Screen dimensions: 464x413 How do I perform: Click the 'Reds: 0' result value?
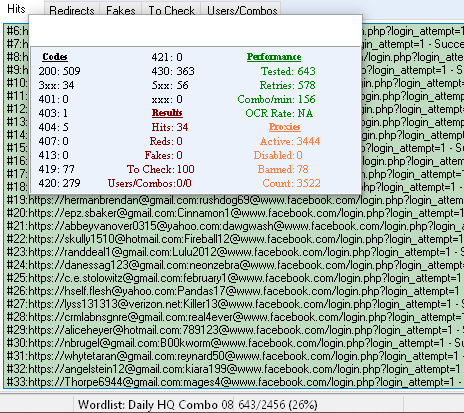[x=166, y=141]
